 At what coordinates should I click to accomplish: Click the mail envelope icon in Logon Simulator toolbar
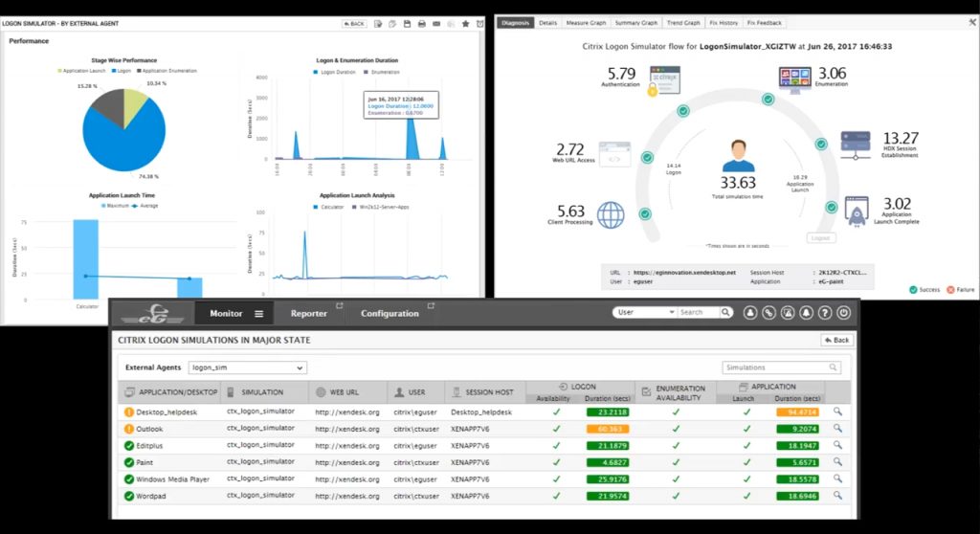[x=436, y=24]
